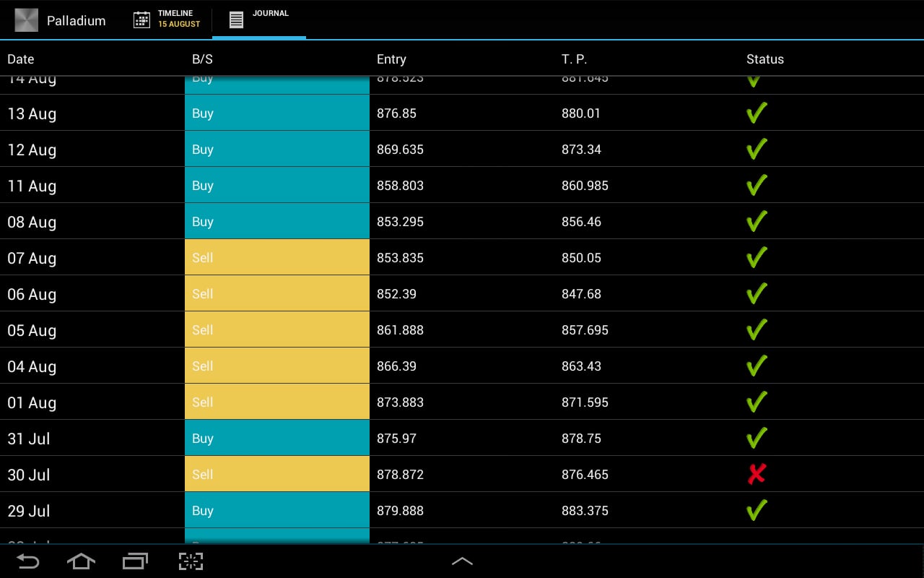
Task: Tap the Palladium app logo icon
Action: pyautogui.click(x=27, y=20)
